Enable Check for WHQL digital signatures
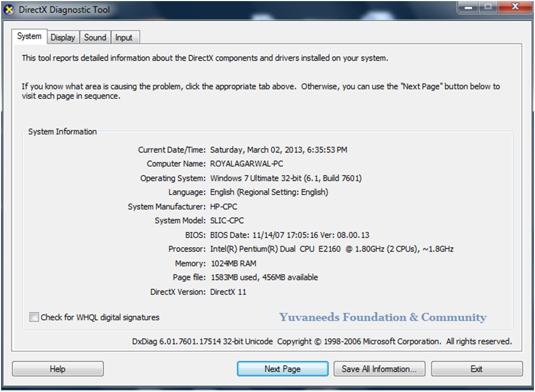The height and width of the screenshot is (392, 535). pos(34,317)
